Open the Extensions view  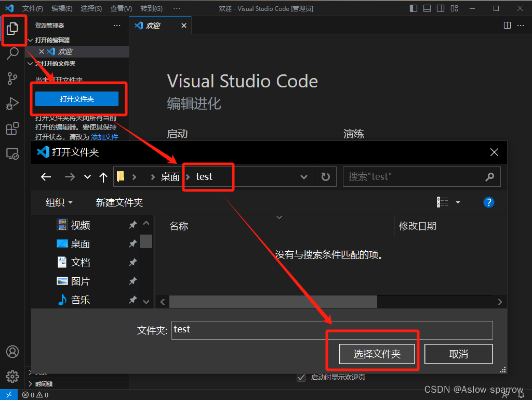point(12,128)
